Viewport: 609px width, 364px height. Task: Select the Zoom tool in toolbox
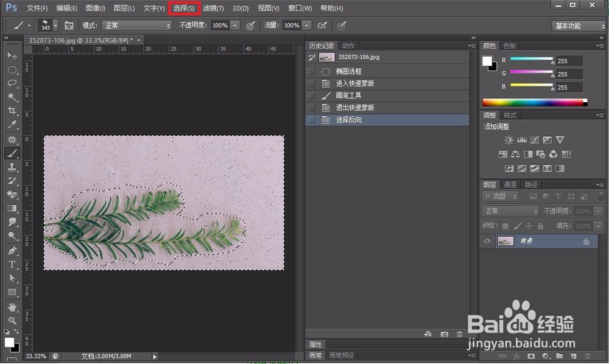click(x=12, y=321)
